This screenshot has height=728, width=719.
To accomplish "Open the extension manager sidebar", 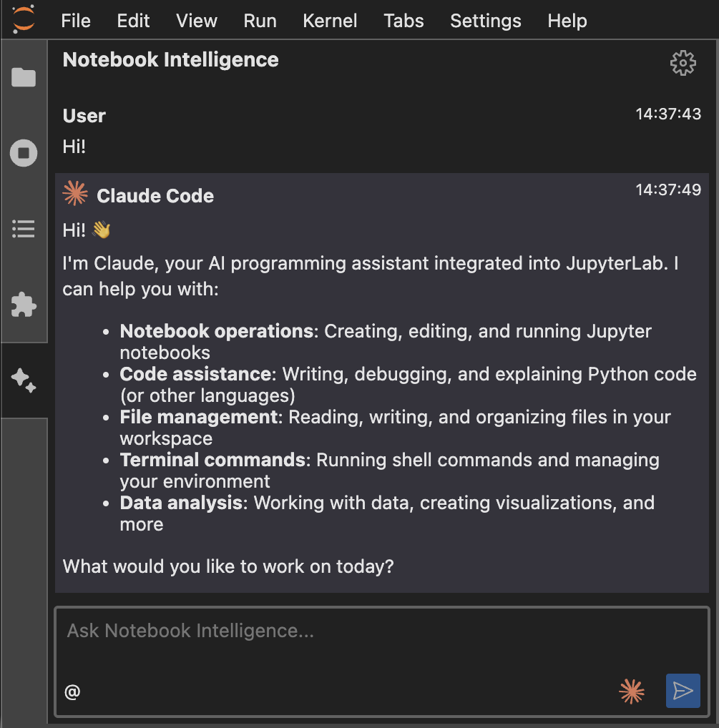I will click(x=24, y=305).
